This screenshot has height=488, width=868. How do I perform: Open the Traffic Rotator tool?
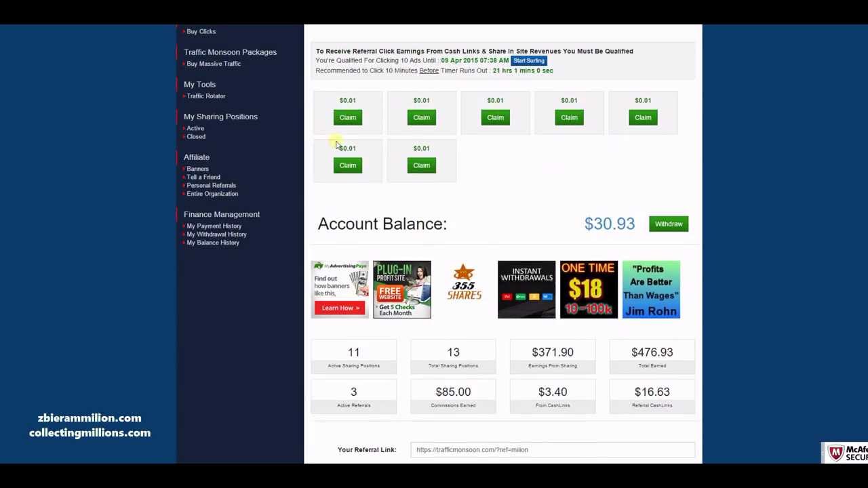tap(206, 96)
